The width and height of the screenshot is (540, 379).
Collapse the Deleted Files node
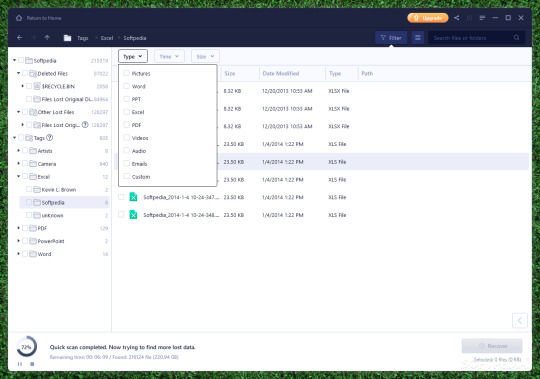[x=19, y=73]
